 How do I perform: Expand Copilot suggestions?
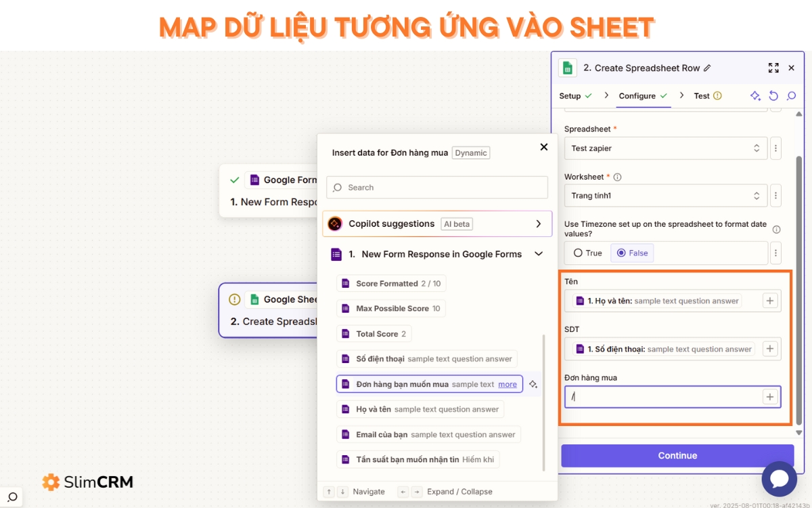(x=539, y=224)
